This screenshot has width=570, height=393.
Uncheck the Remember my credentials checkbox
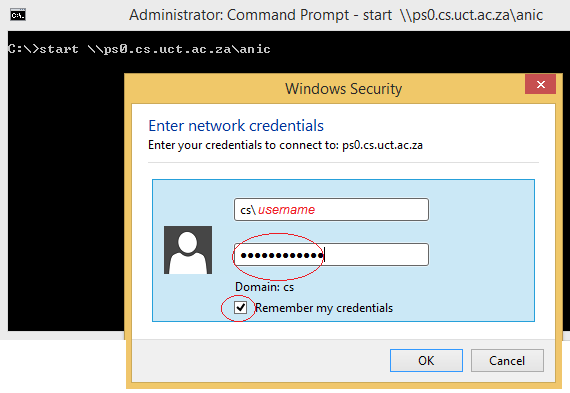(x=240, y=308)
